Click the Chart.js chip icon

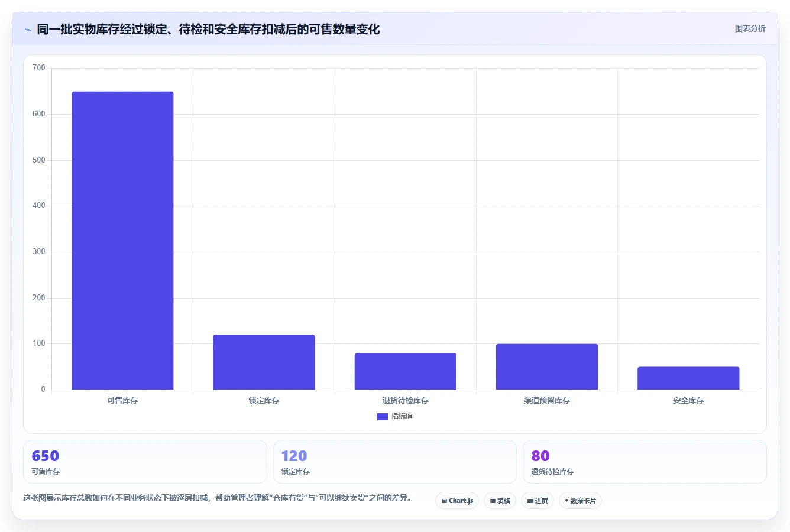point(444,501)
